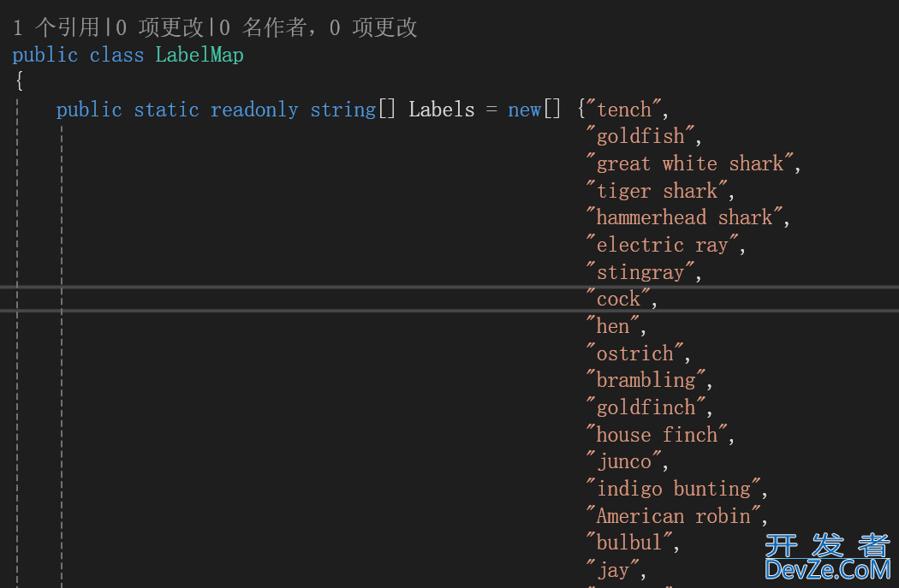Click the "house finch" string
899x588 pixels.
(657, 435)
